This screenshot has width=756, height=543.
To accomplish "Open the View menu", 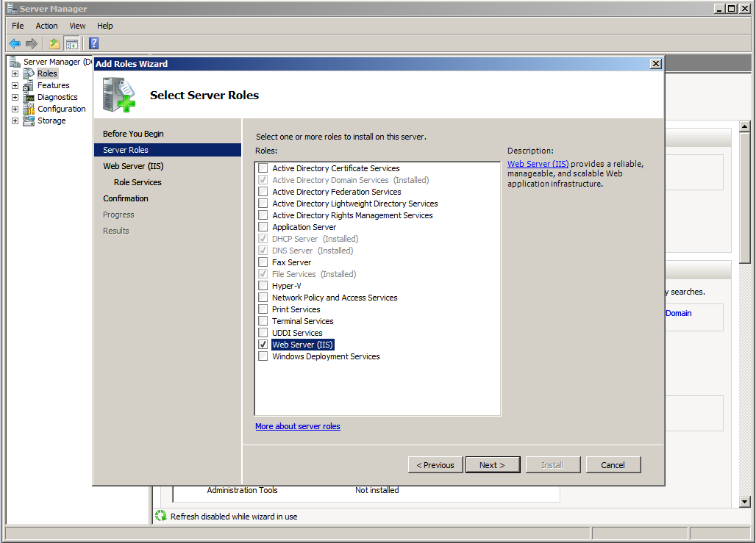I will click(x=77, y=26).
